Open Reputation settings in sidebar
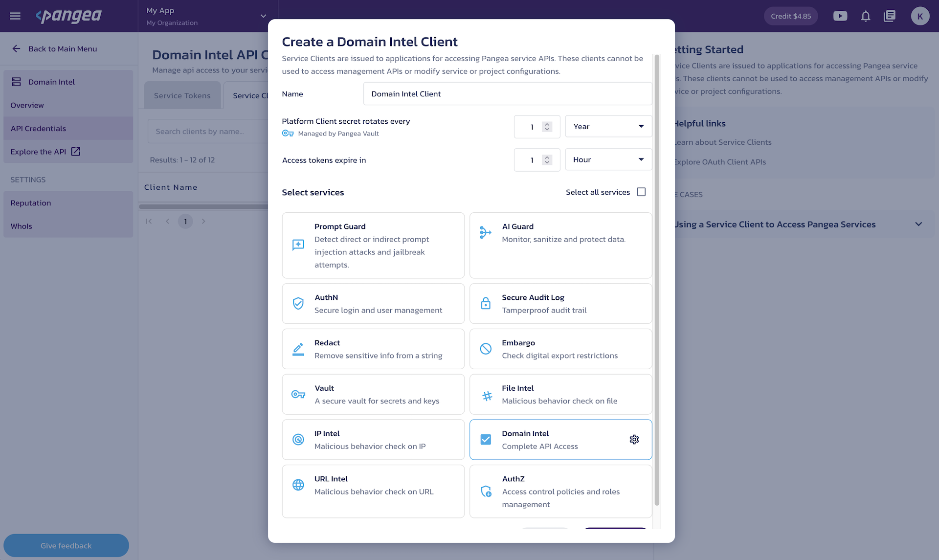The width and height of the screenshot is (939, 560). point(68,203)
